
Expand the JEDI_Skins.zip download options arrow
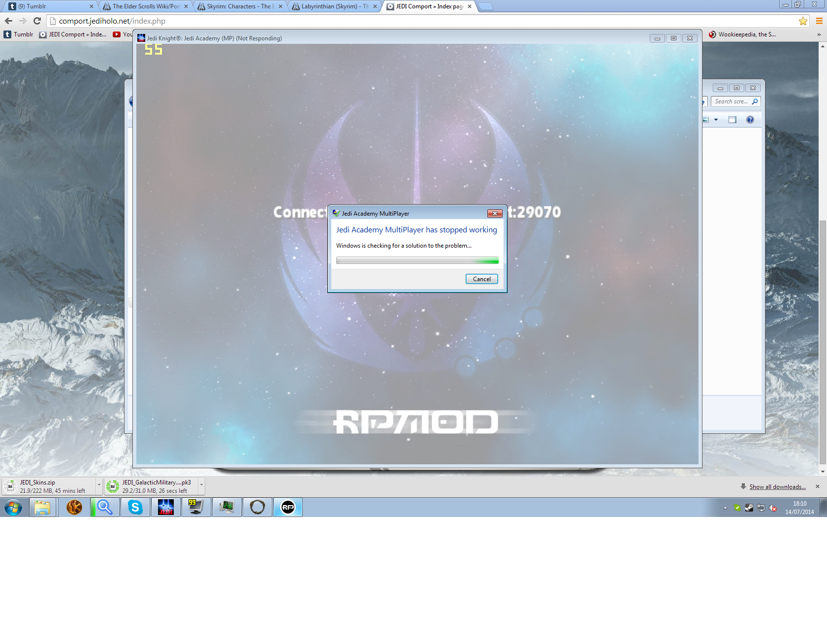pos(99,485)
